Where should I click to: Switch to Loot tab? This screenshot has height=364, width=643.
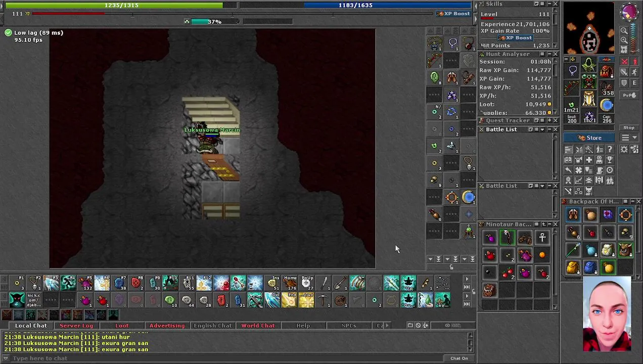point(122,326)
